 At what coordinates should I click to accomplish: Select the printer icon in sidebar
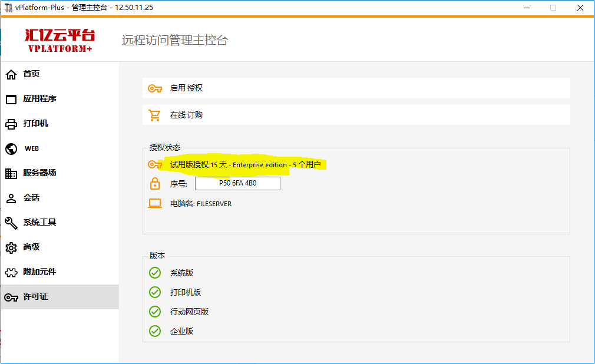click(x=11, y=124)
